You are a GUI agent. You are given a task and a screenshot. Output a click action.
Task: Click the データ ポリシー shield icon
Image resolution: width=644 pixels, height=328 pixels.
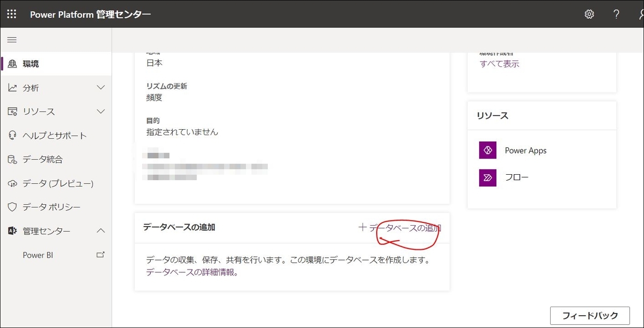click(x=12, y=207)
